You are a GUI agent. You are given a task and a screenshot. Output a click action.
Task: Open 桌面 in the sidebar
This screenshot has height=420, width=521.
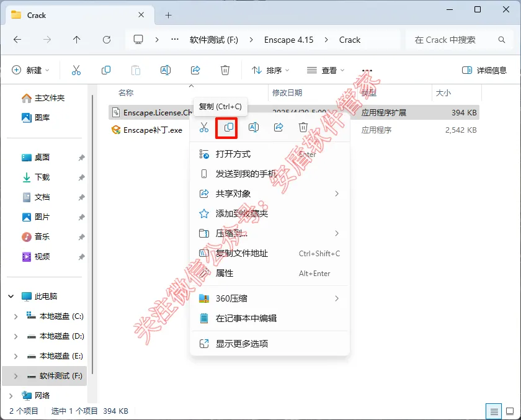tap(36, 157)
